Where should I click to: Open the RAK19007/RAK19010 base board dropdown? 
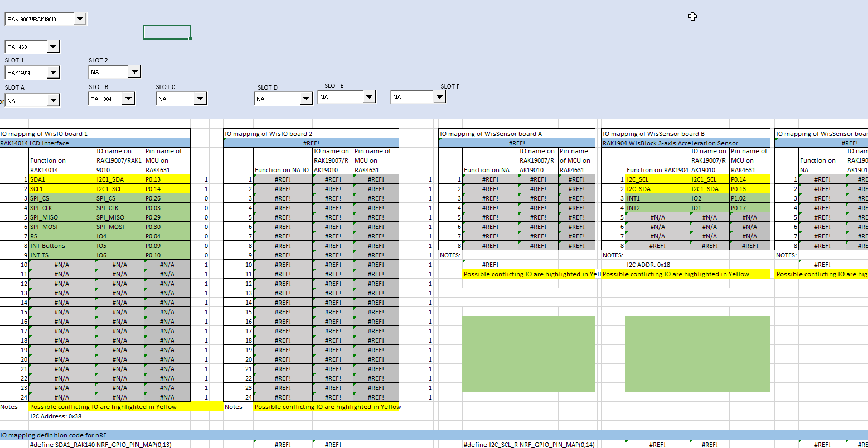80,19
